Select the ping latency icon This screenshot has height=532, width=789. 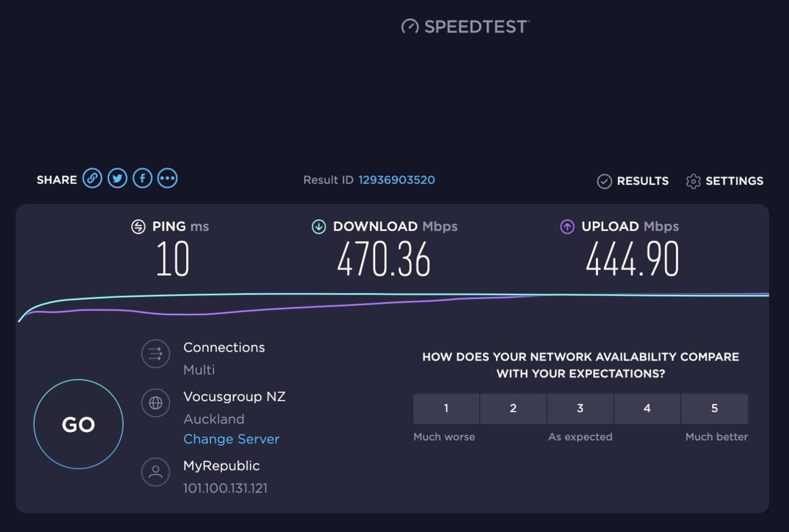[138, 227]
